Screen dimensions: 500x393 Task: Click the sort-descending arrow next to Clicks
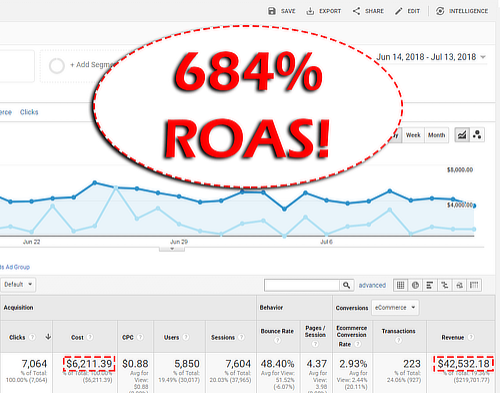(48, 337)
